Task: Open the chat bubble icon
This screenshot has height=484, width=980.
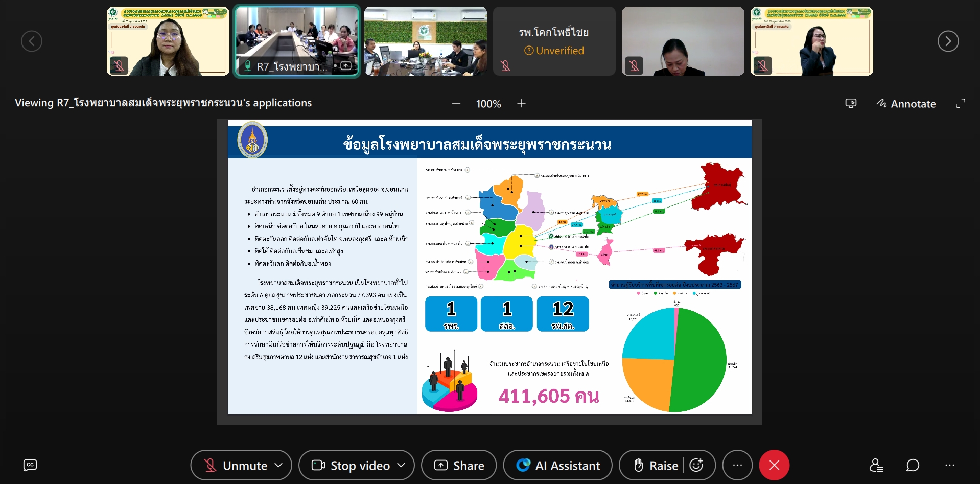Action: pyautogui.click(x=913, y=465)
